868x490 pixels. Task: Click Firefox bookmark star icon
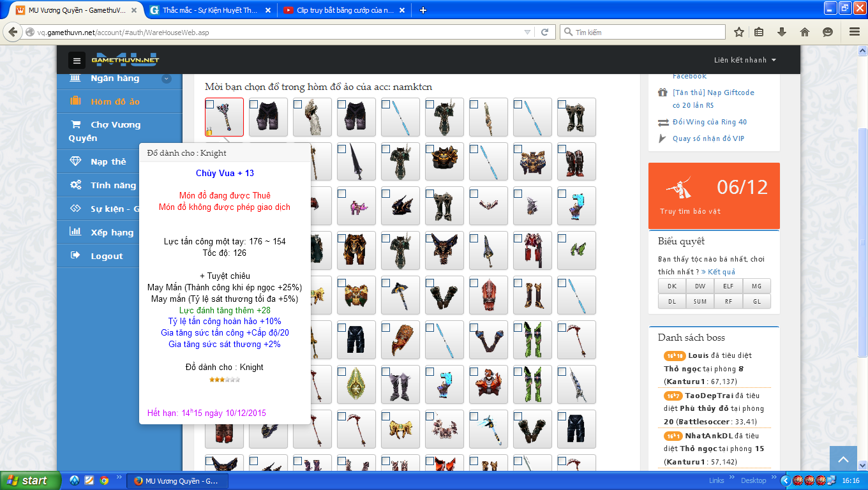click(738, 32)
